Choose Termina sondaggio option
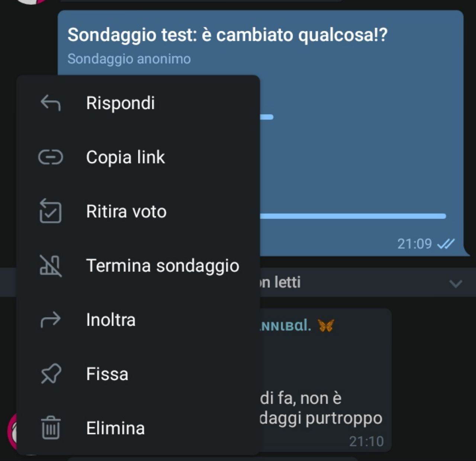The image size is (476, 461). tap(138, 265)
